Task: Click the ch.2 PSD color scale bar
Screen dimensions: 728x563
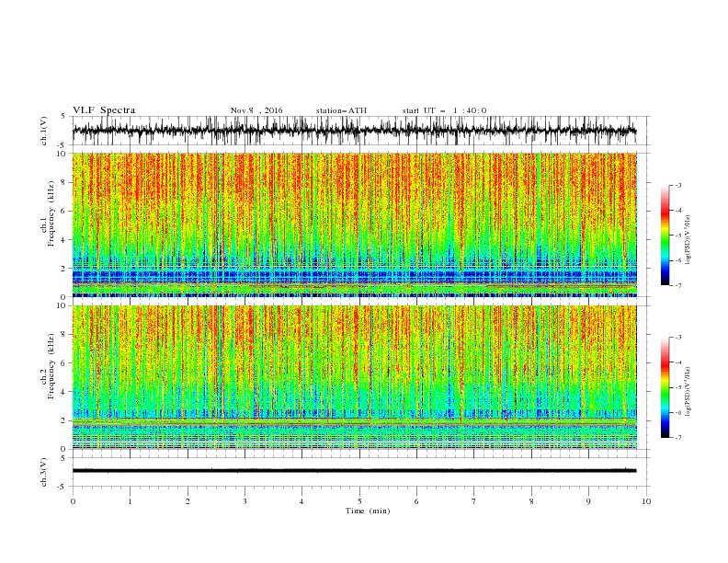Action: click(x=665, y=387)
